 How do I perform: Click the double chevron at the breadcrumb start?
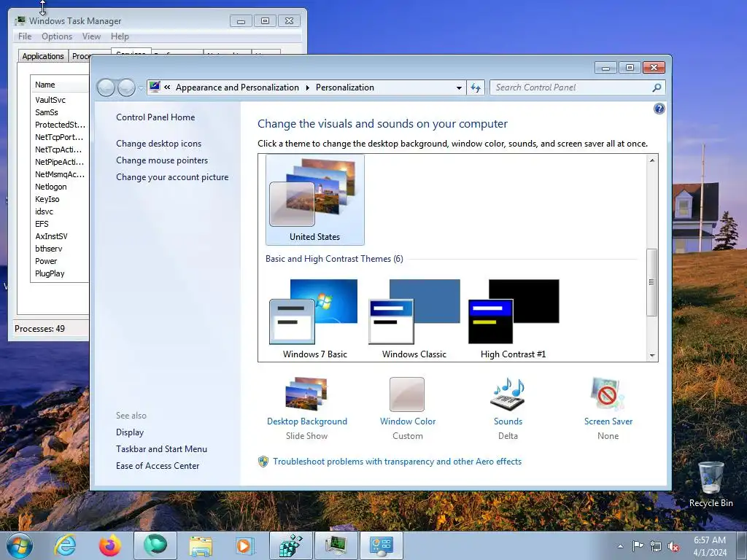click(167, 87)
